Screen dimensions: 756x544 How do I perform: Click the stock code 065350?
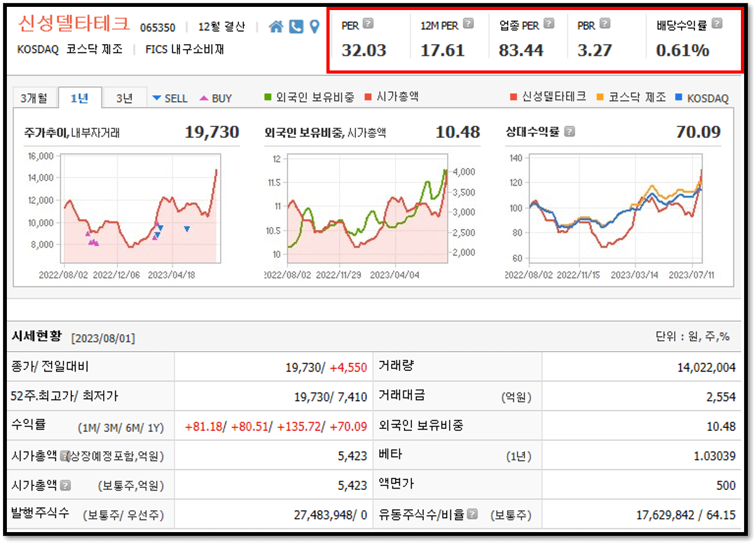coord(158,28)
